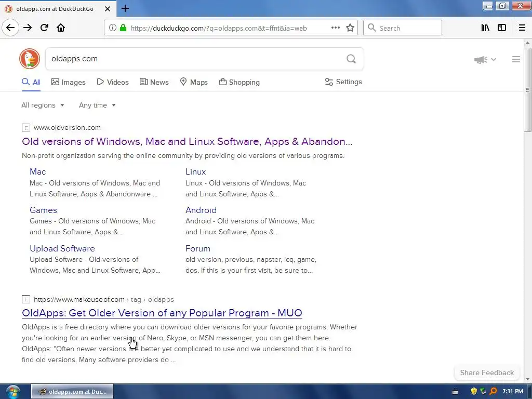Switch to Videos results

coord(113,82)
